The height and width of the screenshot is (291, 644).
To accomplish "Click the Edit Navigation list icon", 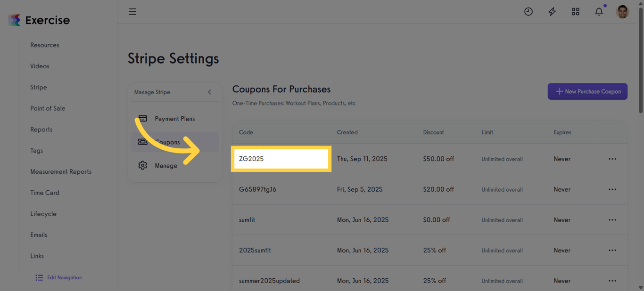I will 39,277.
